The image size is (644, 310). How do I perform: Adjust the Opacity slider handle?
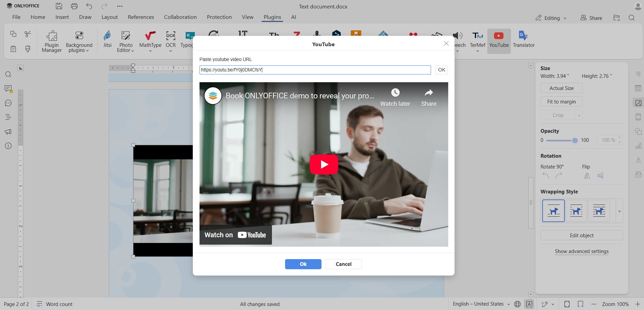[x=575, y=141]
